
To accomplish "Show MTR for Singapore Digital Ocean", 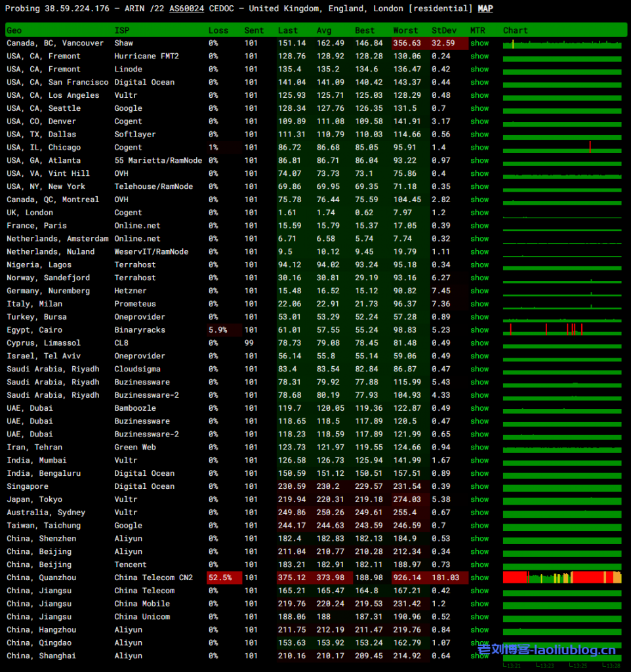I will click(x=479, y=486).
